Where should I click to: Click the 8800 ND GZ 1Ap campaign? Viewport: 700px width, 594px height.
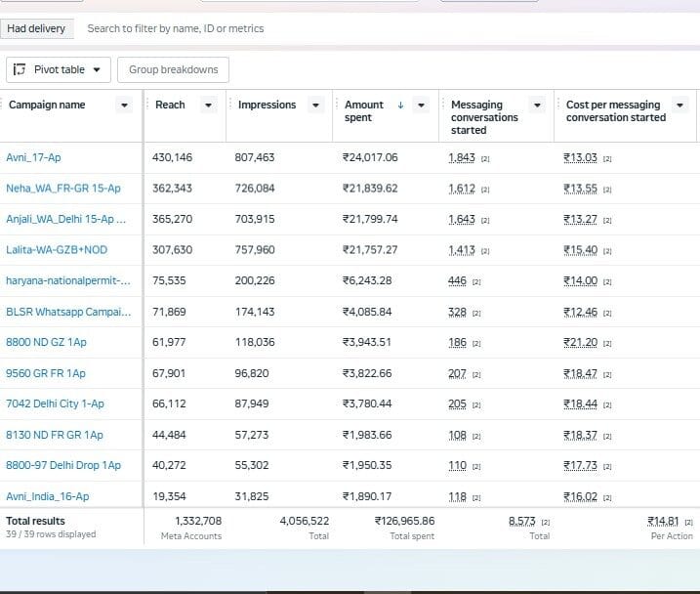coord(46,342)
